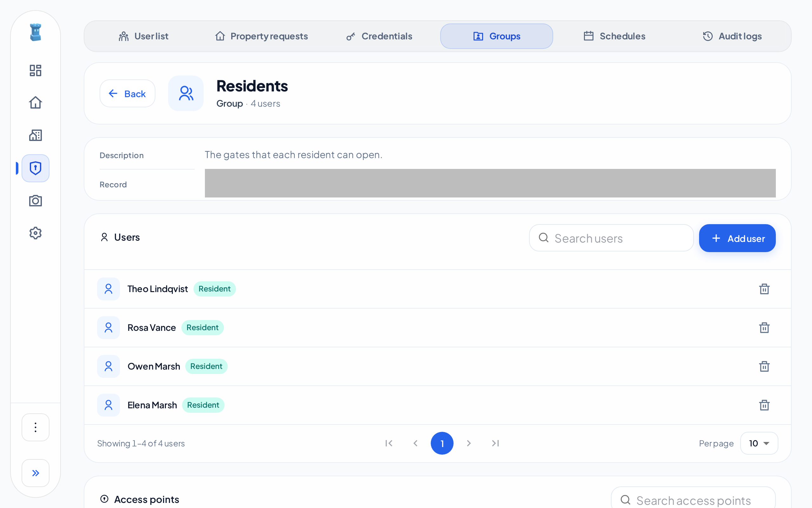Image resolution: width=812 pixels, height=508 pixels.
Task: Click Owen Marsh's user avatar icon
Action: [x=108, y=366]
